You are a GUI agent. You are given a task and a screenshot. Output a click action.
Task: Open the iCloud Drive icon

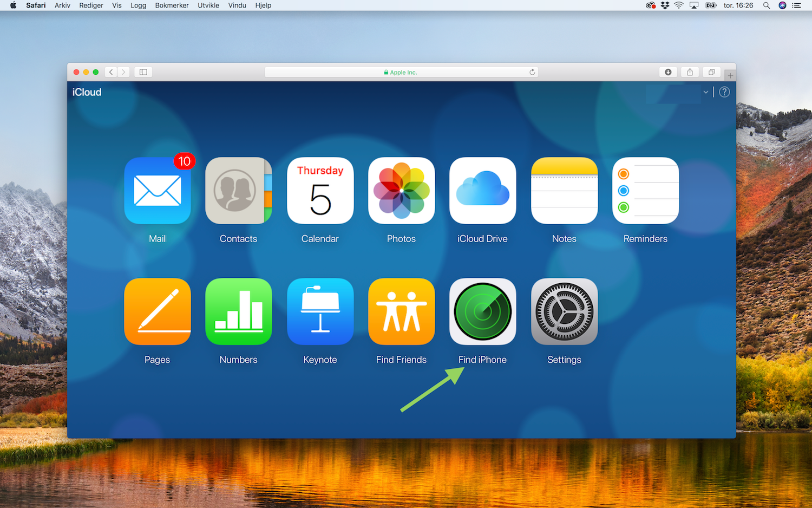pos(483,191)
